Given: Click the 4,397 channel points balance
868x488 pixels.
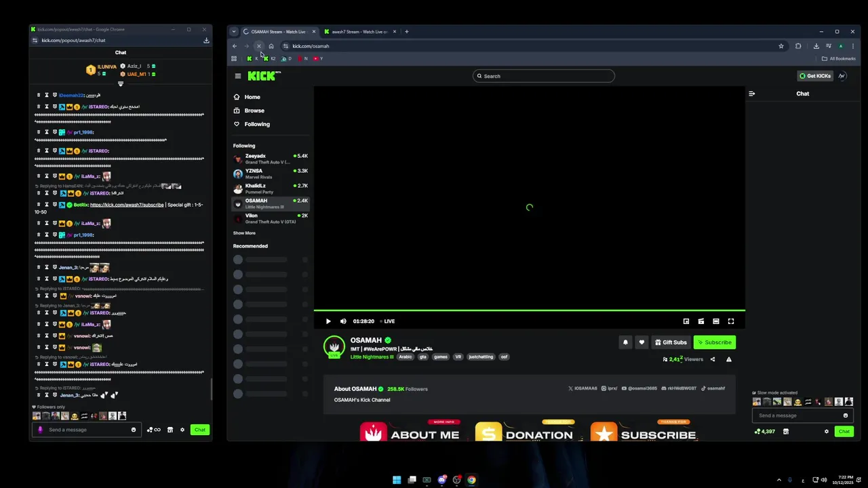Looking at the screenshot, I should [x=765, y=431].
